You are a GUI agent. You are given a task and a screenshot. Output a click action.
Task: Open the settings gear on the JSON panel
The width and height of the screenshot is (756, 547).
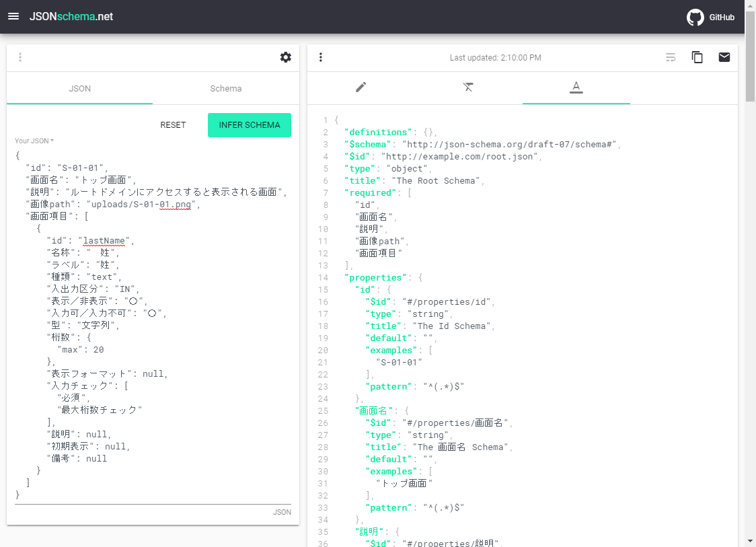pyautogui.click(x=286, y=57)
